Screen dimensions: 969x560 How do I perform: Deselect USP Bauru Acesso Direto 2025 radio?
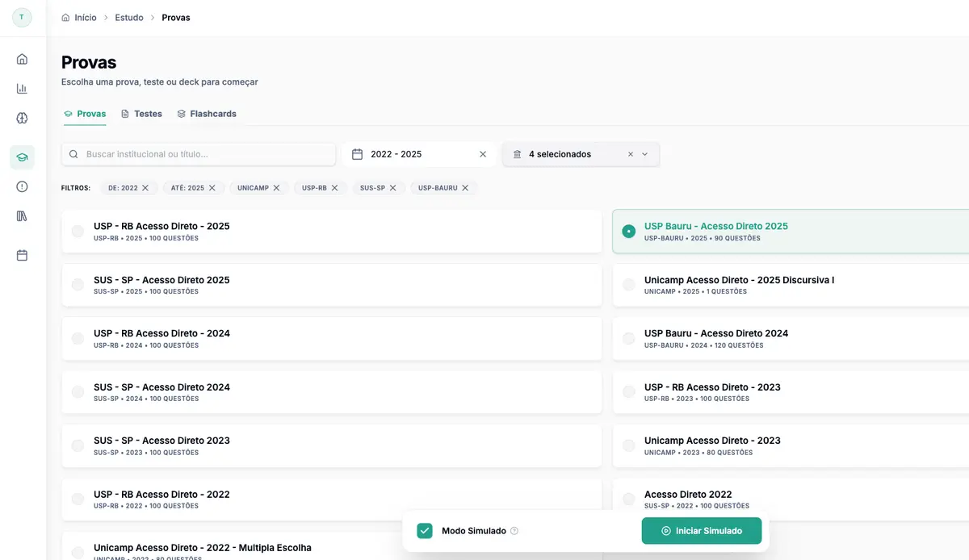point(628,232)
